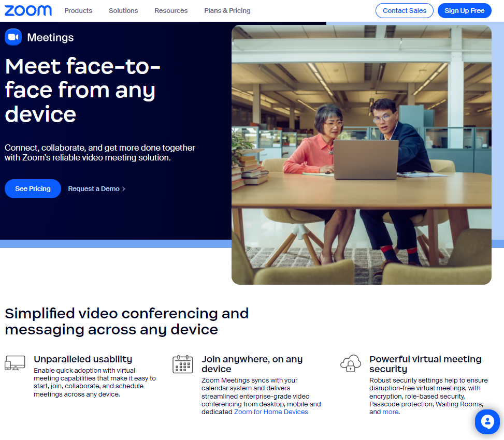The image size is (504, 440).
Task: Click Request a Demo
Action: click(94, 189)
